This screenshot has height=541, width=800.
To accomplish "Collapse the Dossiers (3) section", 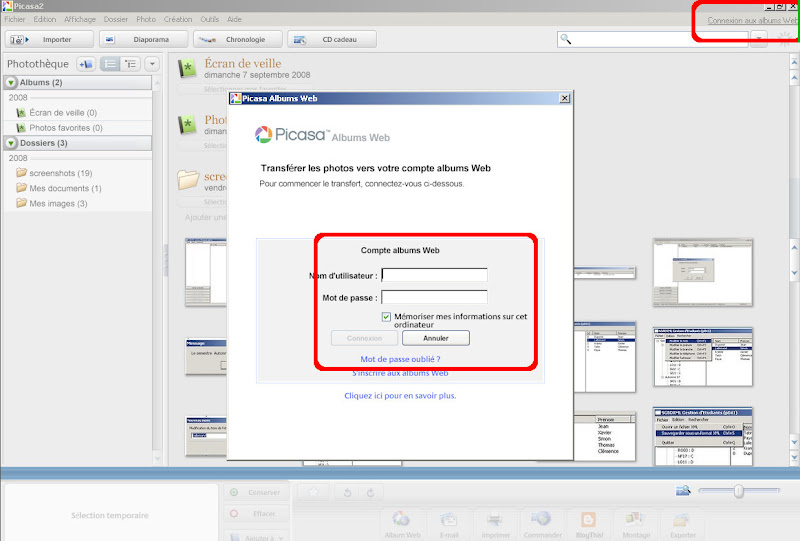I will [11, 143].
